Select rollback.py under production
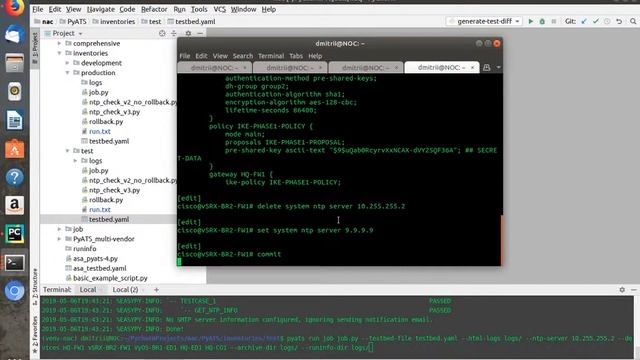 pyautogui.click(x=106, y=122)
